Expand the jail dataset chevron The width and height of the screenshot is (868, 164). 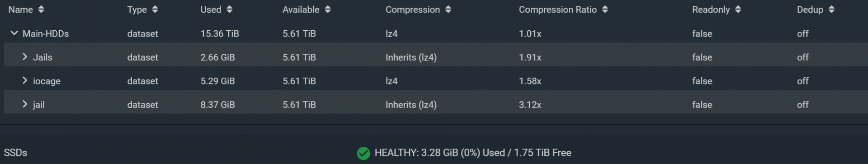(25, 104)
